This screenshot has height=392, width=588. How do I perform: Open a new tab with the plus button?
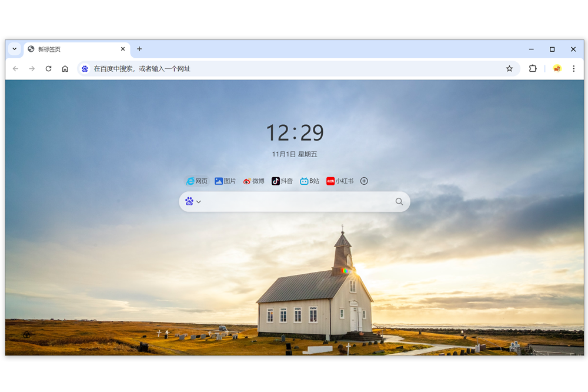point(139,49)
